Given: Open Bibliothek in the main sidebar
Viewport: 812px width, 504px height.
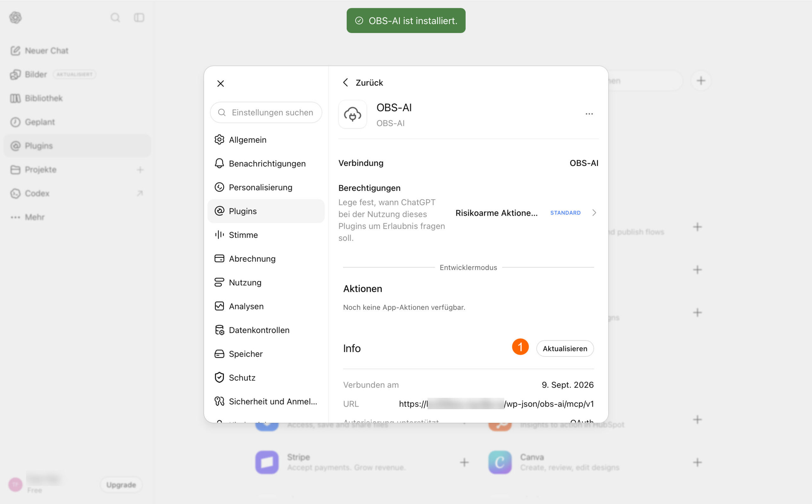Looking at the screenshot, I should click(77, 98).
